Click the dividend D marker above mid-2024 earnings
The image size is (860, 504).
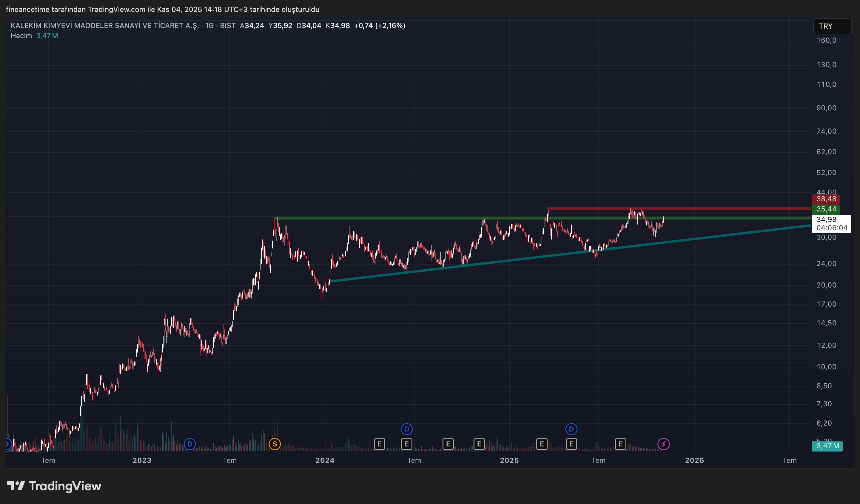tap(406, 429)
